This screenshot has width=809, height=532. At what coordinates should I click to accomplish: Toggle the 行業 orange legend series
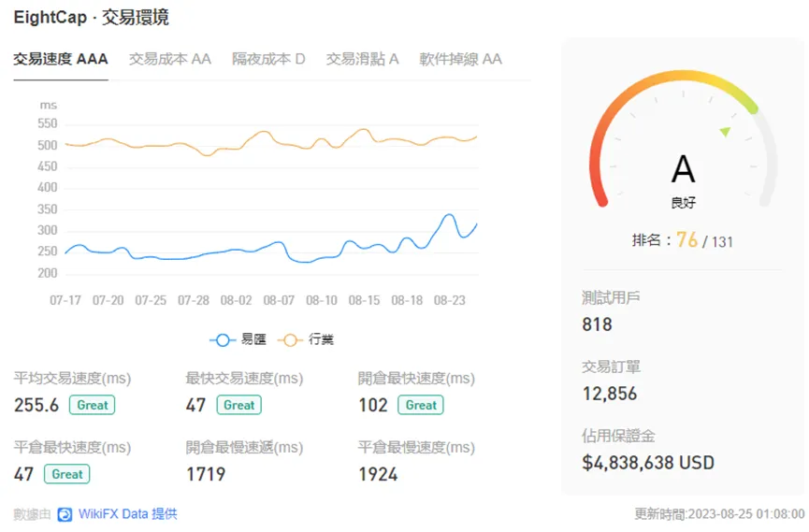tap(306, 339)
